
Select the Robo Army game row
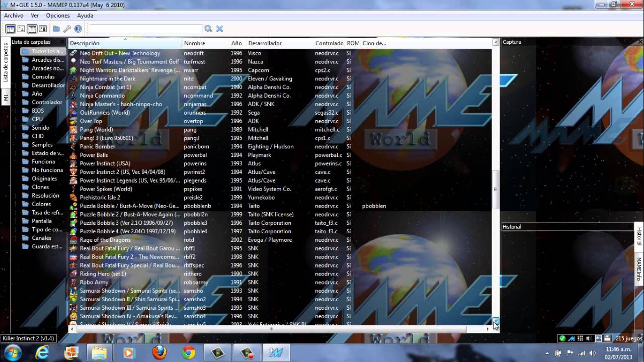280,283
